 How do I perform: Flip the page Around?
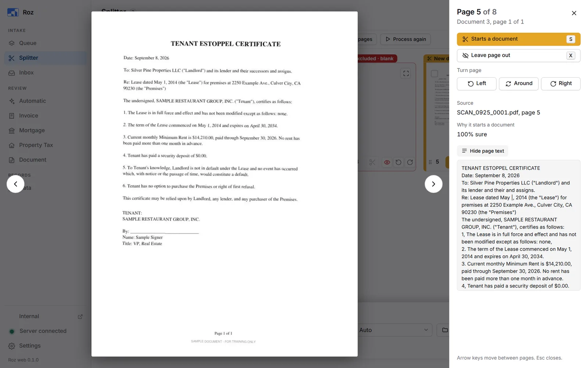click(x=519, y=84)
